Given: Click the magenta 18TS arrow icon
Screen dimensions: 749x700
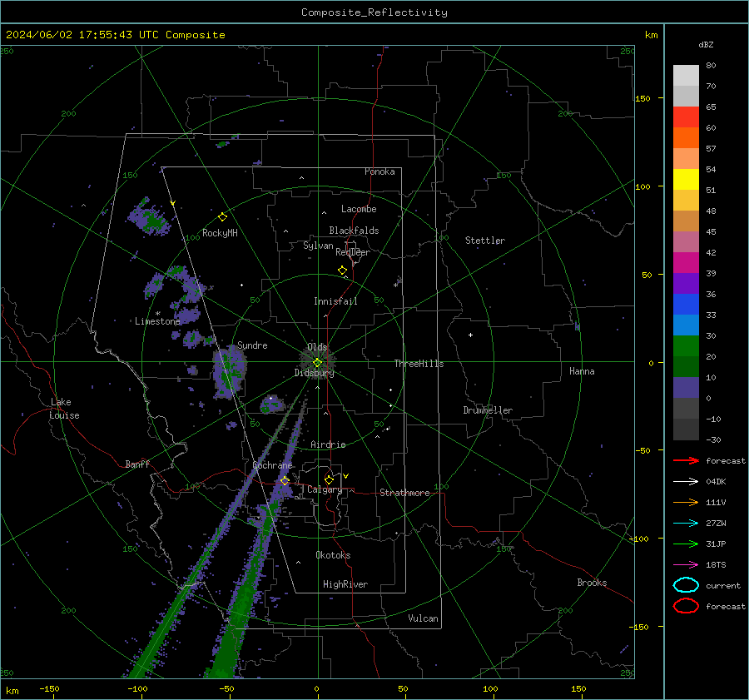Looking at the screenshot, I should (x=686, y=565).
